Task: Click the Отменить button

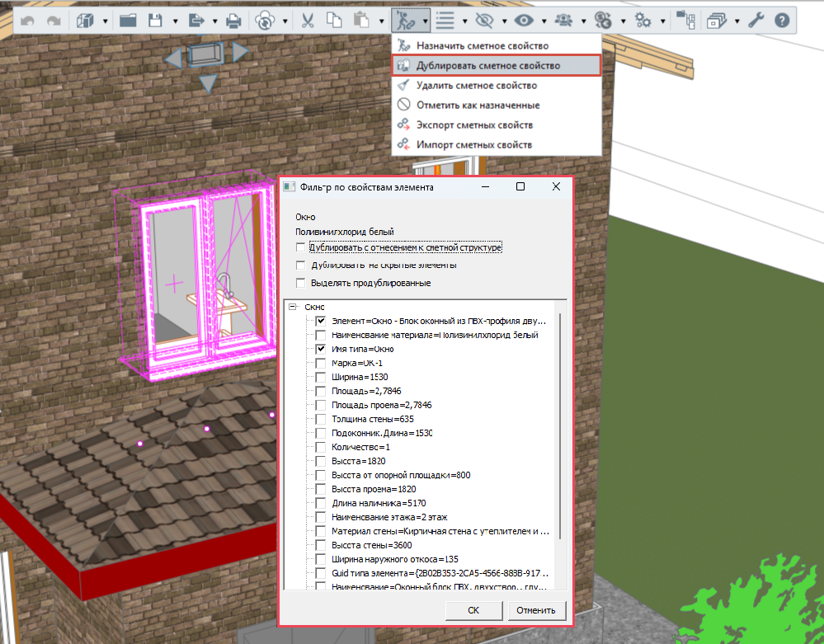Action: 536,610
